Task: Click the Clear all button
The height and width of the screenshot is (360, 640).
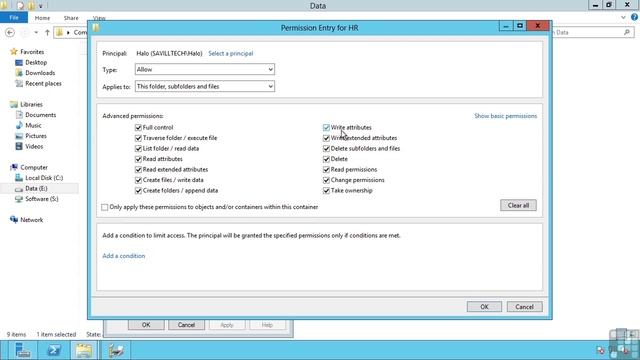Action: [518, 205]
